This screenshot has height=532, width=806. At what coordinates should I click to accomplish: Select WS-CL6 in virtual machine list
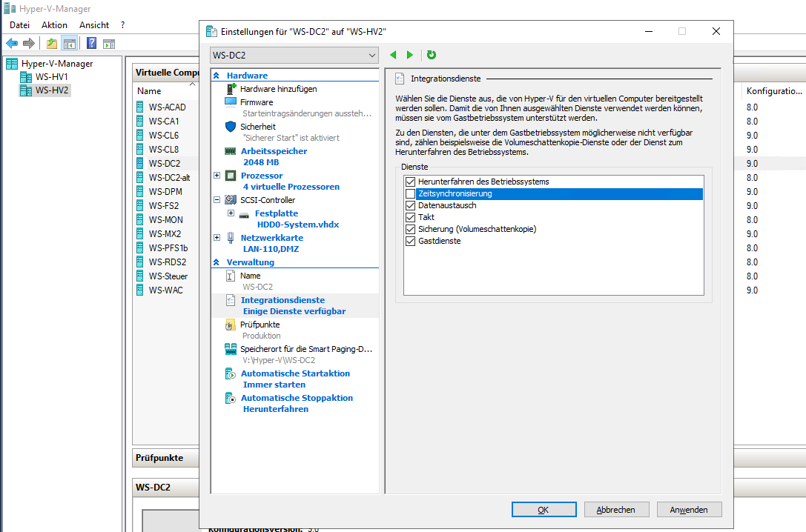tap(163, 135)
